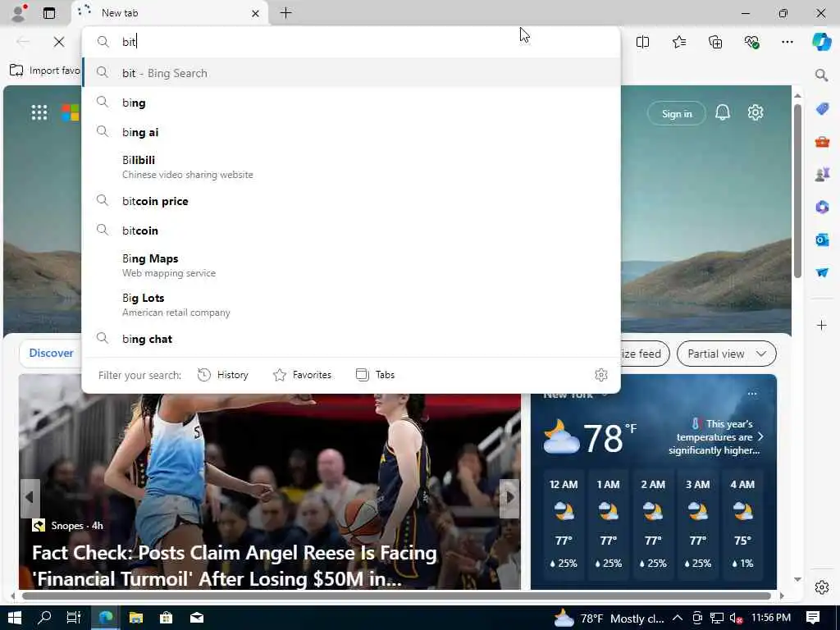Viewport: 840px width, 630px height.
Task: Add a sidebar app with plus
Action: coord(822,325)
